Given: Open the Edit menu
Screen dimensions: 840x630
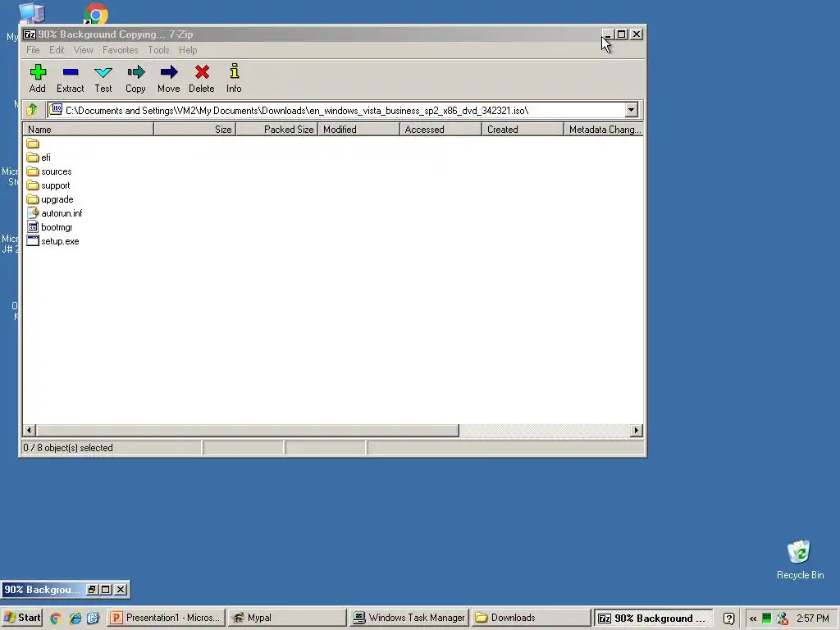Looking at the screenshot, I should click(57, 50).
